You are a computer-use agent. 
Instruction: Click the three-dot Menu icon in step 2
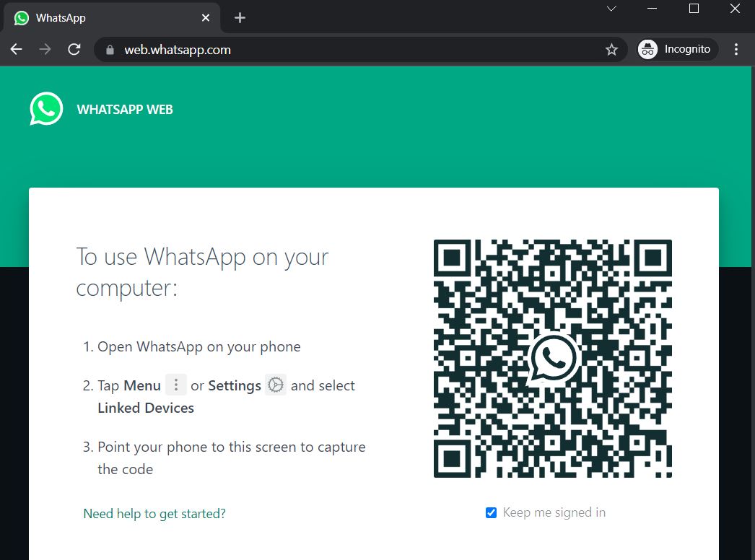pos(175,385)
